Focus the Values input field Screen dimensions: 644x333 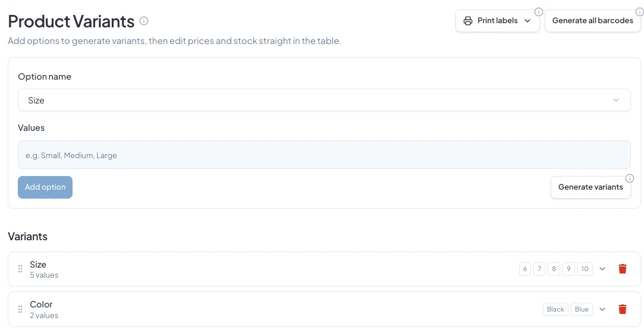point(324,155)
